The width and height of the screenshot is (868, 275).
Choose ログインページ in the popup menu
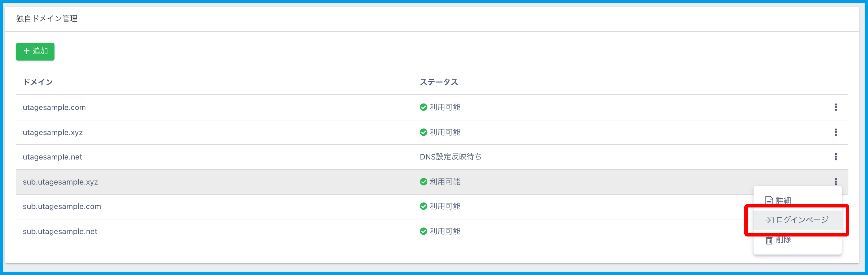(801, 220)
